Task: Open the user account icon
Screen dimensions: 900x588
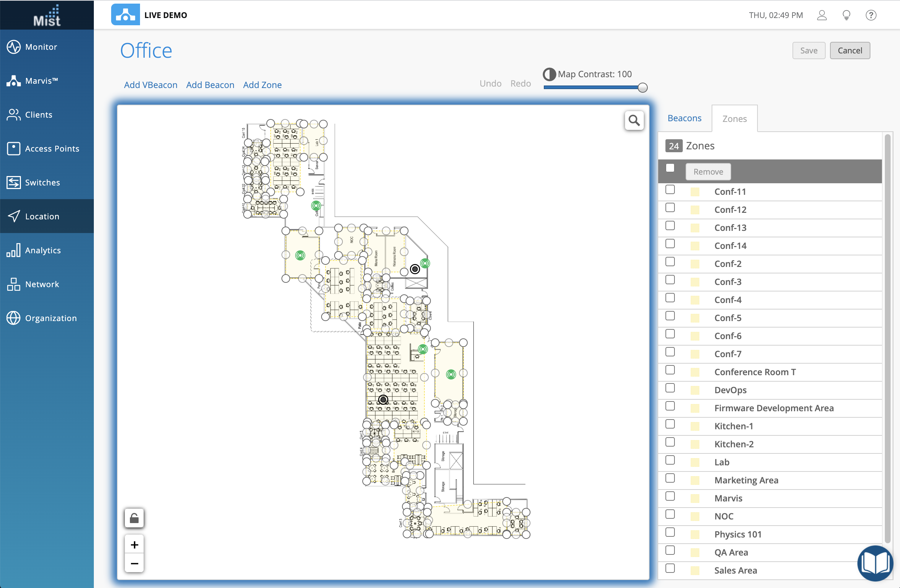Action: point(821,15)
